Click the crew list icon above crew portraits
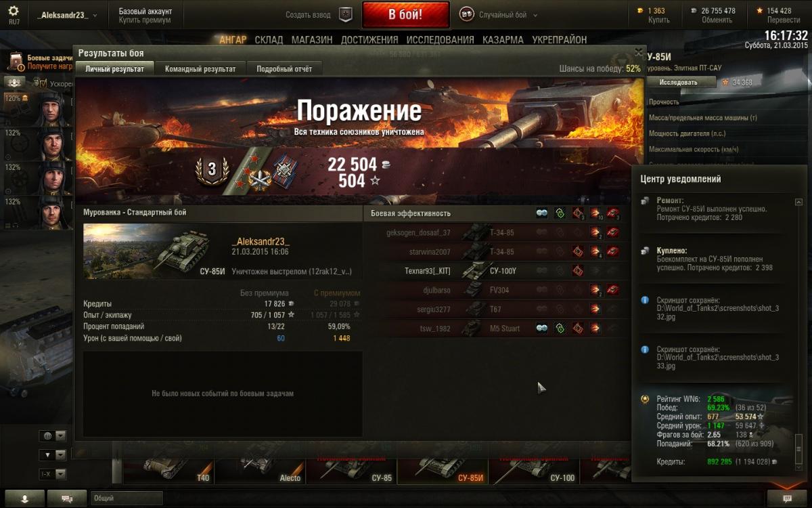Image resolution: width=812 pixels, height=508 pixels. (14, 83)
